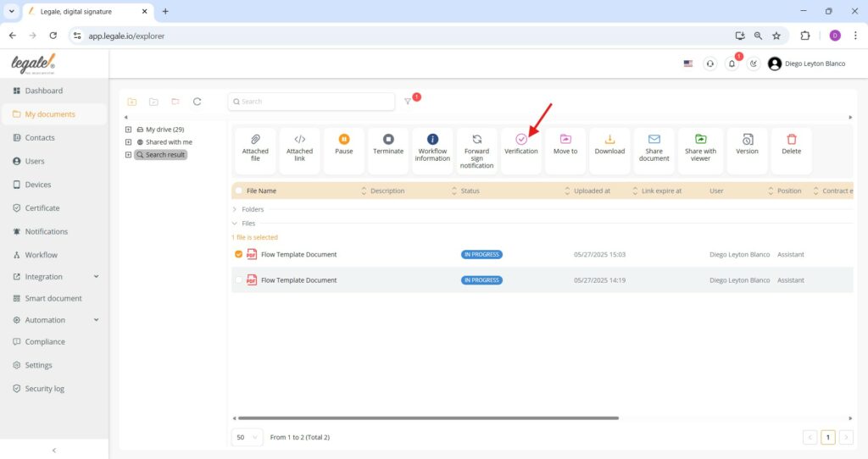Open the Attached link tool
The image size is (868, 459).
coord(299,151)
